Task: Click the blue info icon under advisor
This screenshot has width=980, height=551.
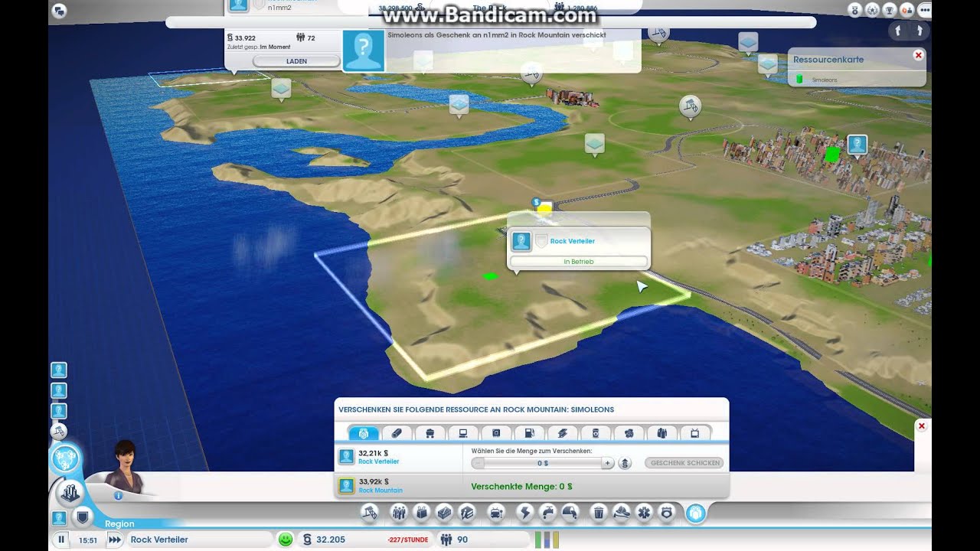Action: pyautogui.click(x=118, y=495)
